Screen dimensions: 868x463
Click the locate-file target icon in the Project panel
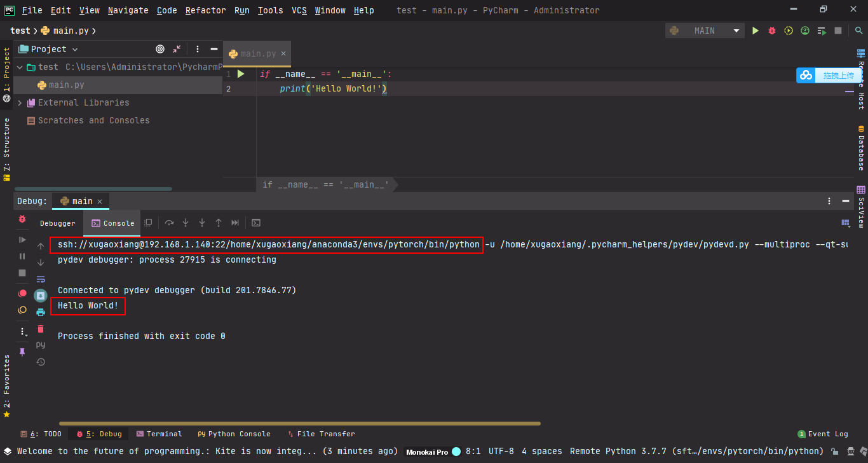(160, 49)
